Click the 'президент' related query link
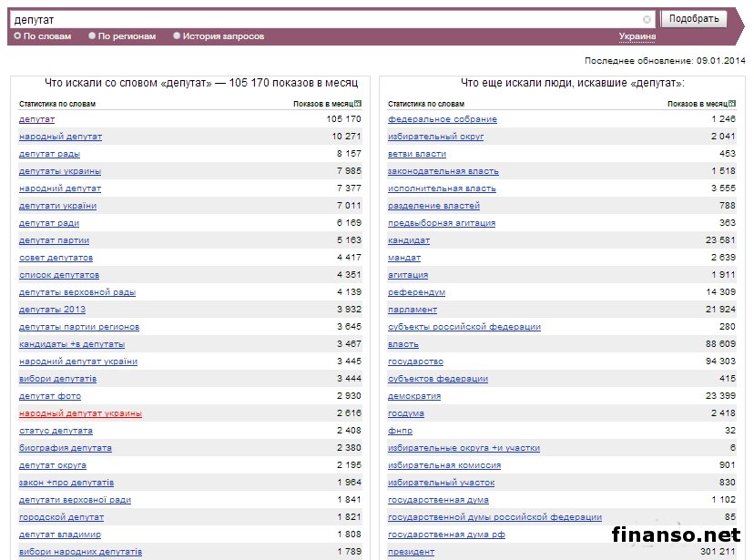This screenshot has width=754, height=560. point(411,552)
